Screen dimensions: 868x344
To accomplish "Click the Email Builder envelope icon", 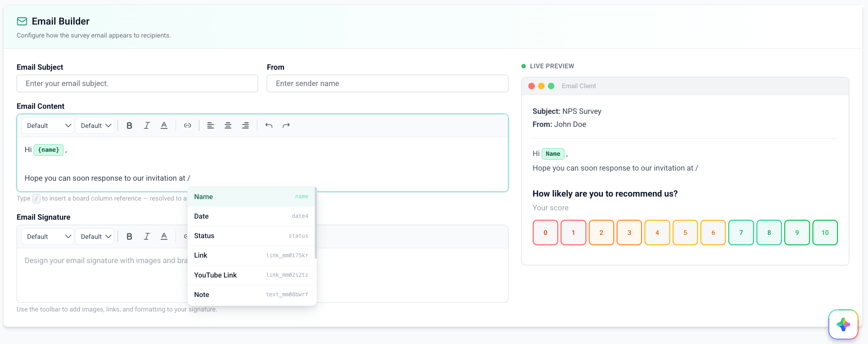I will (22, 21).
